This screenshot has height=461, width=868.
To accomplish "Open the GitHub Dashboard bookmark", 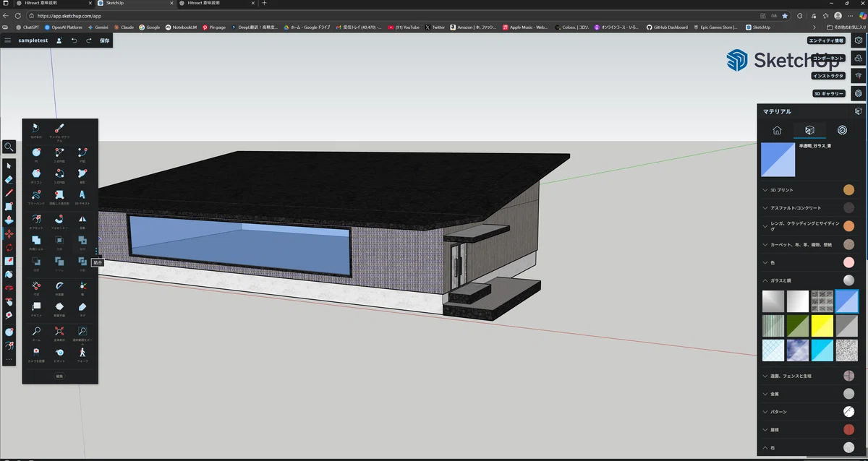I will [x=667, y=27].
